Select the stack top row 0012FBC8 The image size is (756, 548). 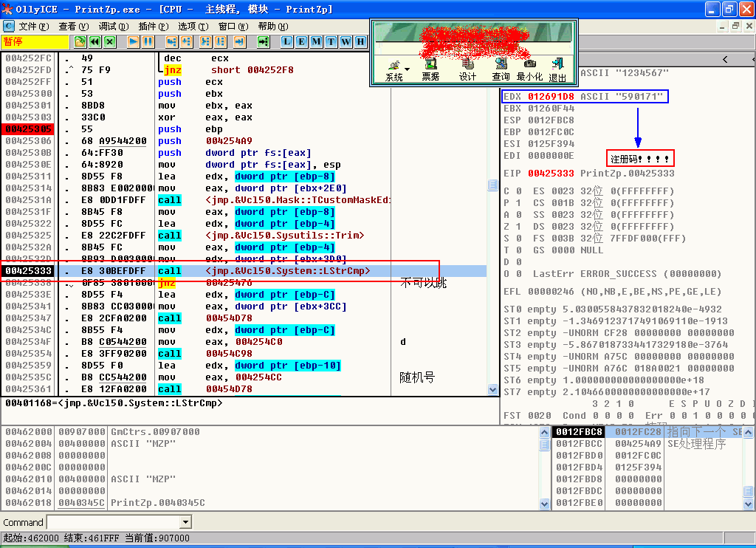(647, 432)
